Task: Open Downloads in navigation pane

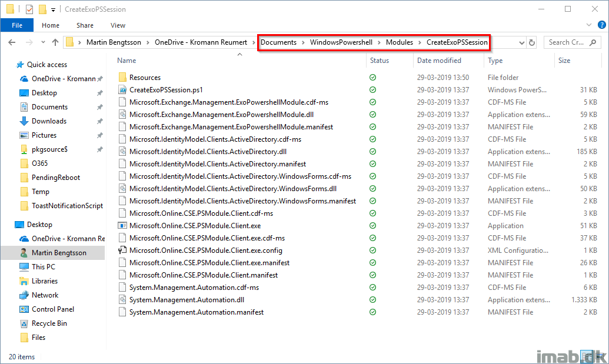Action: coord(49,121)
